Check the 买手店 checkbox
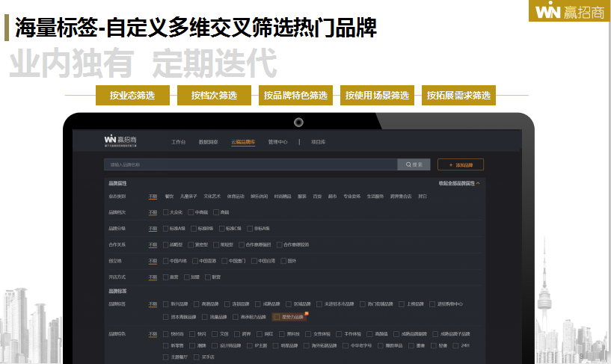This screenshot has height=364, width=611. pos(197,357)
